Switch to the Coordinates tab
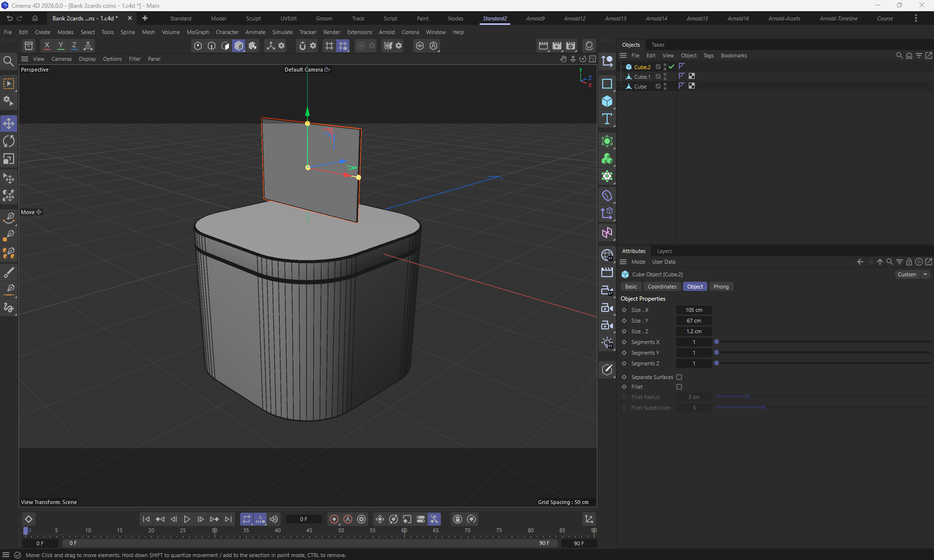Viewport: 934px width, 560px height. [x=662, y=287]
